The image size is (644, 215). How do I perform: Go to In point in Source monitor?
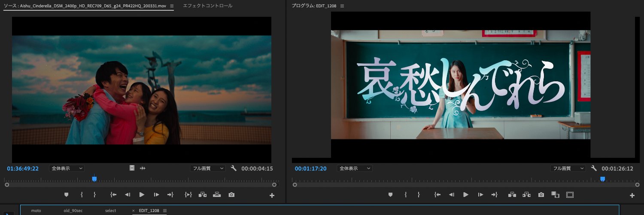tap(113, 195)
